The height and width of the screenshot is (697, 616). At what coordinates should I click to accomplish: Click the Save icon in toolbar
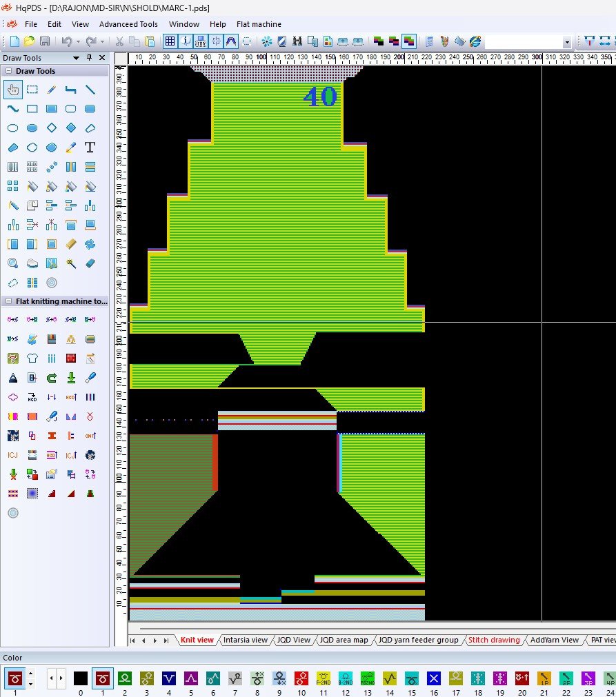pos(44,41)
